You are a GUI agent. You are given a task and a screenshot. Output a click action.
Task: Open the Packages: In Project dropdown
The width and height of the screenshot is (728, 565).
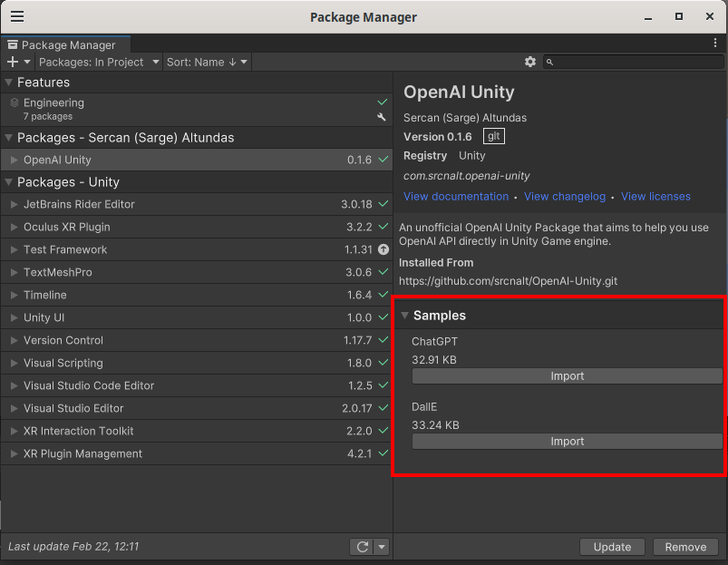(x=99, y=62)
